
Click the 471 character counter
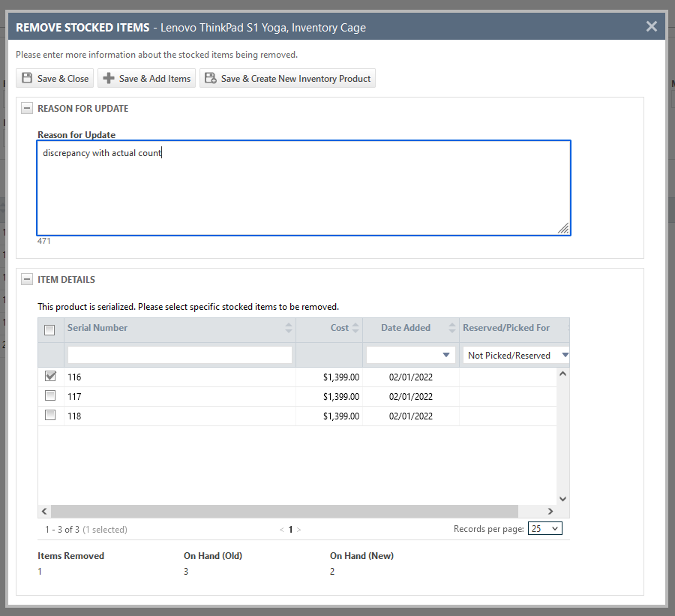[x=44, y=242]
